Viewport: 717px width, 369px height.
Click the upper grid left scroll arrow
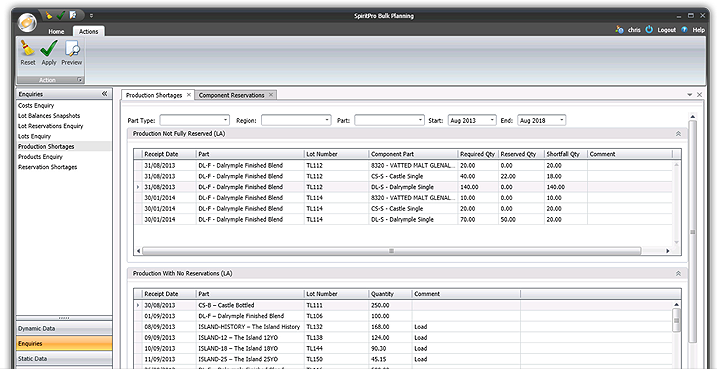tap(139, 251)
